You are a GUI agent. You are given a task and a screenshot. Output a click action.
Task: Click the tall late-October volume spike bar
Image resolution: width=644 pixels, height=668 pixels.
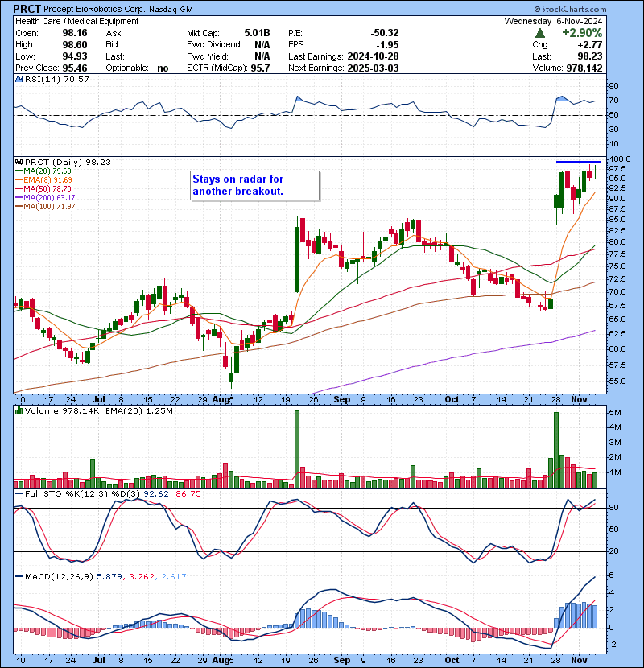click(x=555, y=450)
